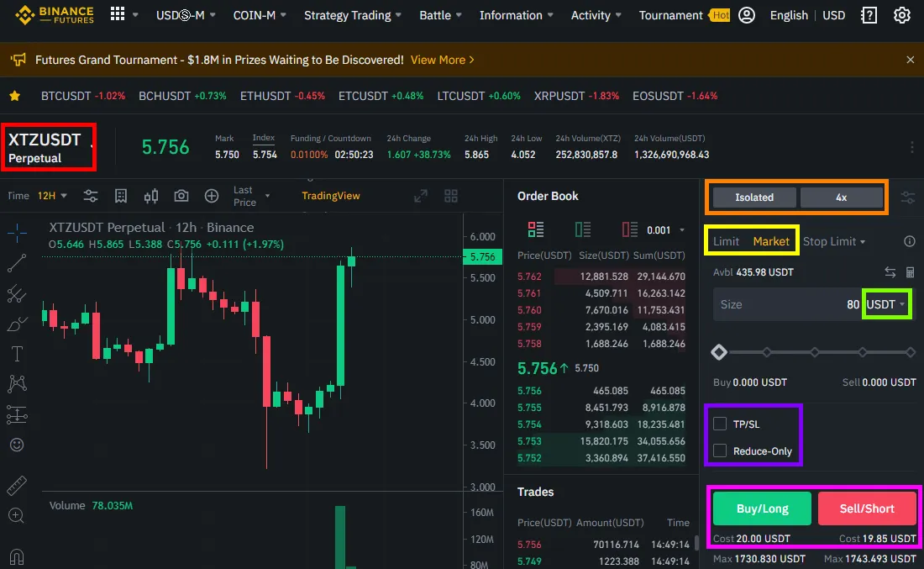Image resolution: width=924 pixels, height=569 pixels.
Task: Expand the Activity menu
Action: click(x=596, y=15)
